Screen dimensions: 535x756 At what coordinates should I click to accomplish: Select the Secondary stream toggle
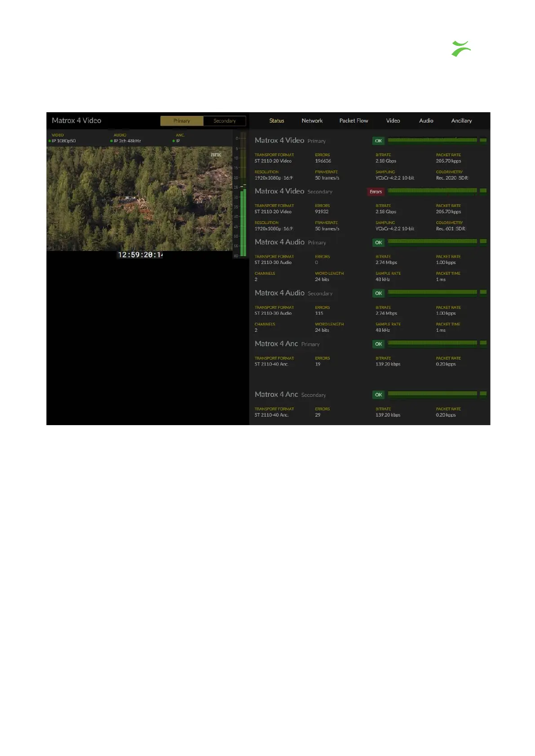tap(225, 121)
